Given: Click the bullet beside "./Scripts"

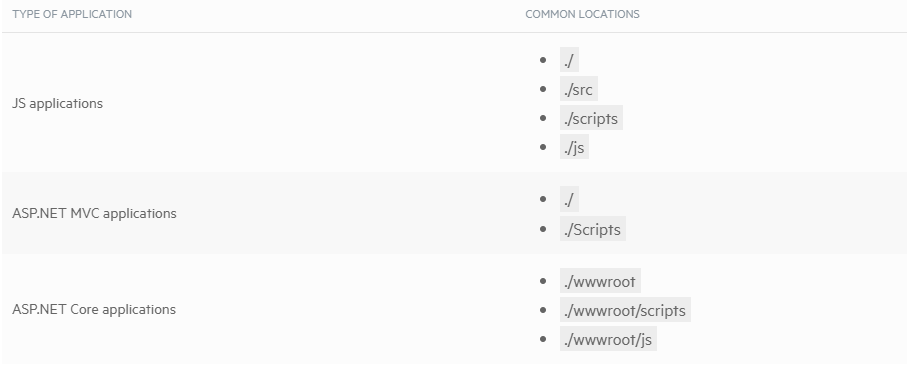Looking at the screenshot, I should [x=543, y=229].
